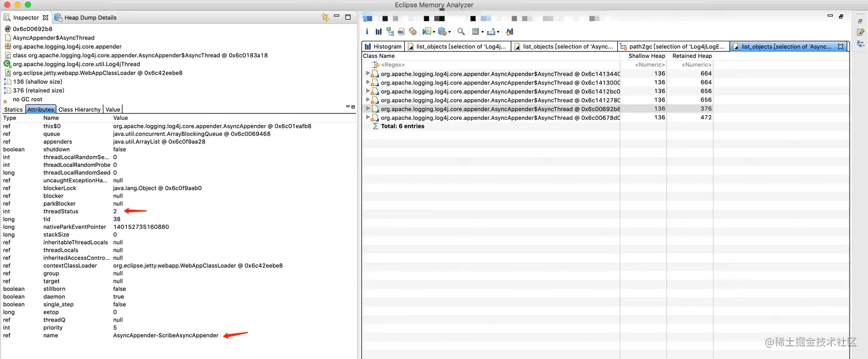Switch to the Inspector tab
This screenshot has height=359, width=868.
tap(26, 18)
